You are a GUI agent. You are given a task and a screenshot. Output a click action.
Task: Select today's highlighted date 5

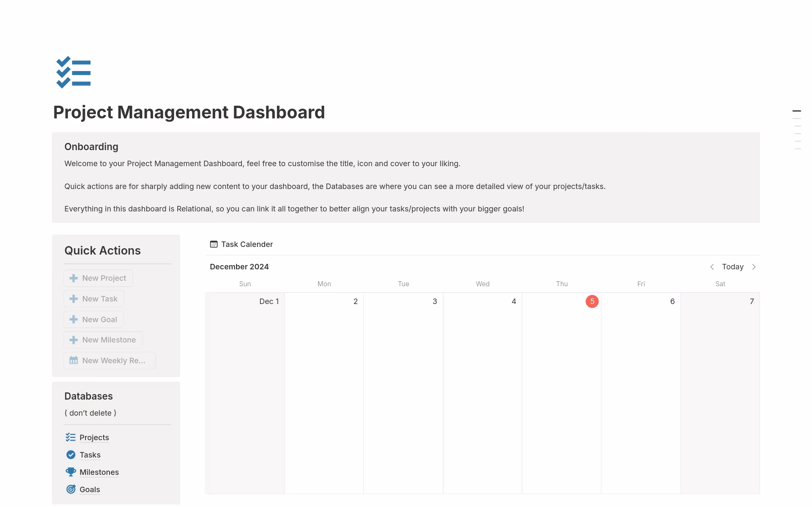[592, 301]
